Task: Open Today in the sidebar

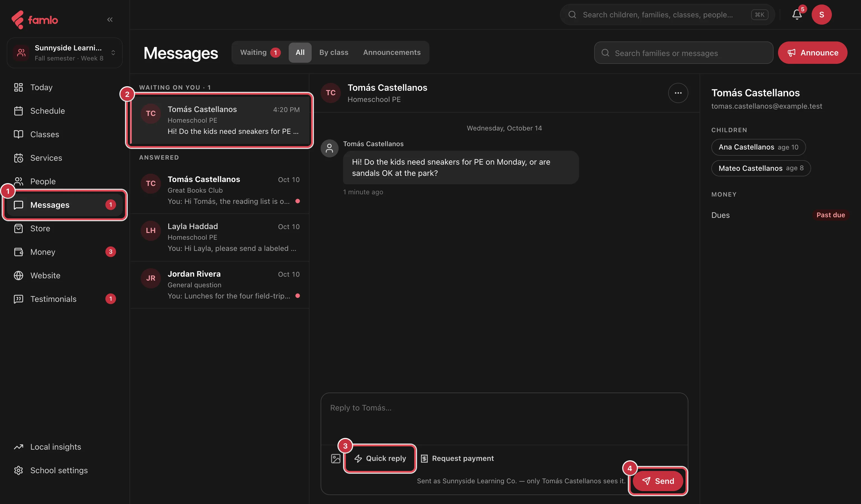Action: point(64,87)
